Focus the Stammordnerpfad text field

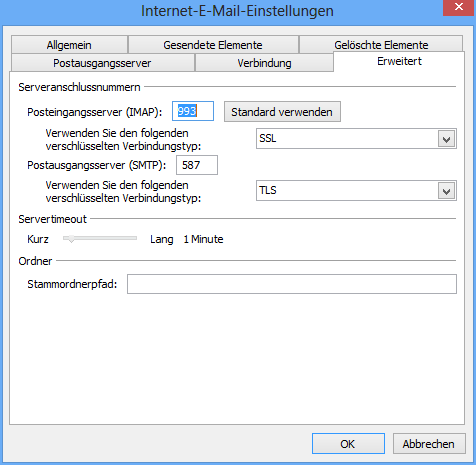click(x=292, y=284)
